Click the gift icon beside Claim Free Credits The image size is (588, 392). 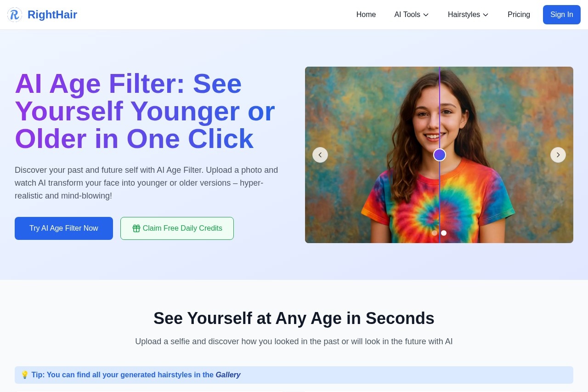[136, 228]
